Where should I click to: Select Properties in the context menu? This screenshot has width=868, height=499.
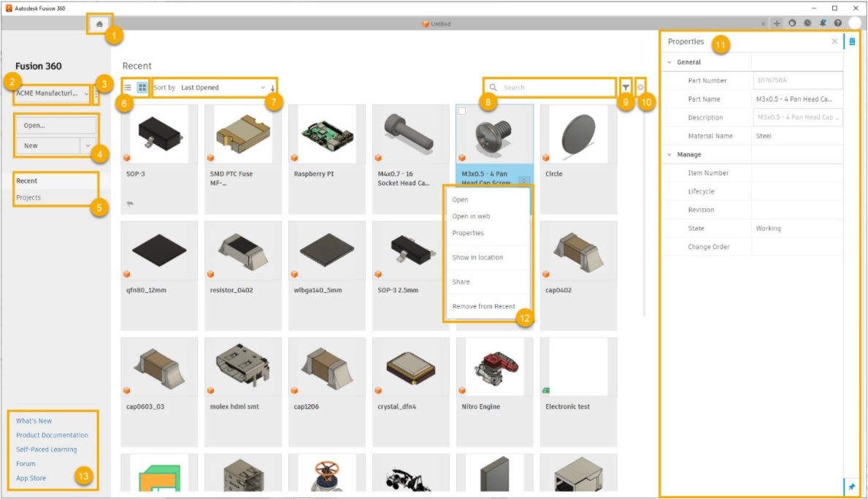point(468,233)
